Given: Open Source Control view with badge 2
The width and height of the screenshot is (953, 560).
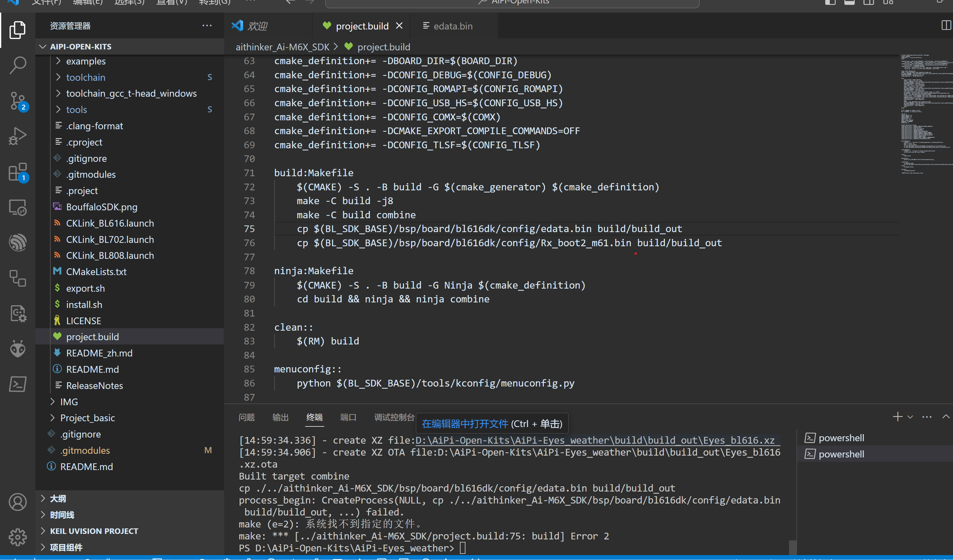Looking at the screenshot, I should point(18,101).
